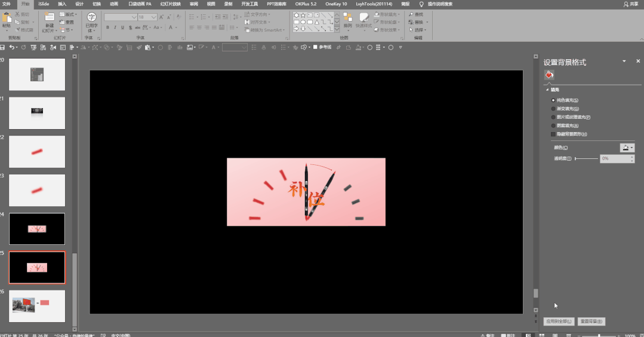This screenshot has height=337, width=644.
Task: Select Picture or texture fill (图片或纹理填充)
Action: pos(553,117)
